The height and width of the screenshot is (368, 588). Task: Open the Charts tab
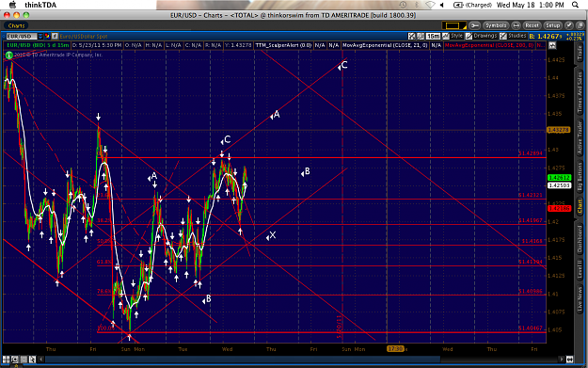coord(16,25)
